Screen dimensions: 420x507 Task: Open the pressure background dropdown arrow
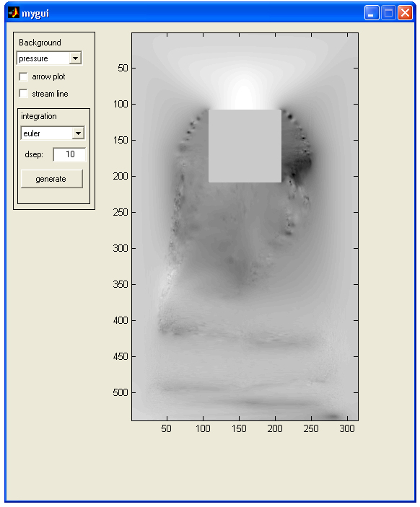[x=75, y=58]
